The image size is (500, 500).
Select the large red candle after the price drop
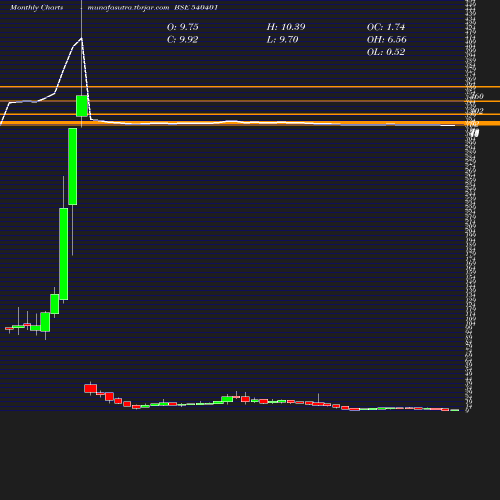pos(90,388)
